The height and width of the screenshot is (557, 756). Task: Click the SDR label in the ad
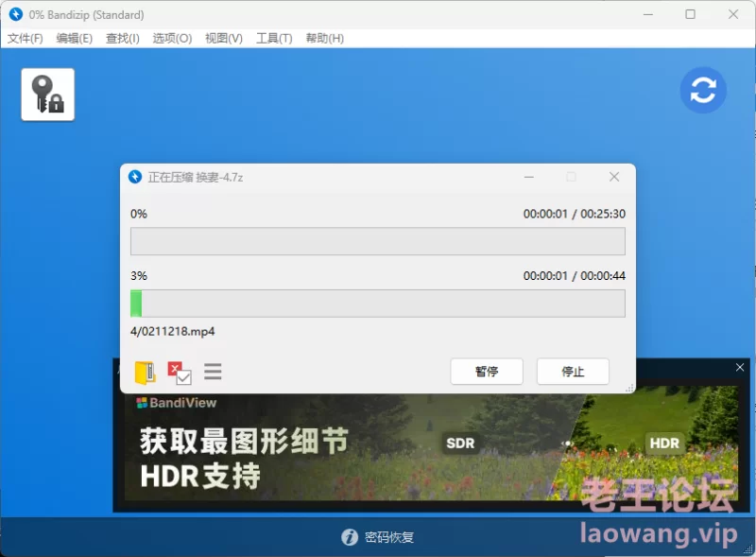click(460, 444)
